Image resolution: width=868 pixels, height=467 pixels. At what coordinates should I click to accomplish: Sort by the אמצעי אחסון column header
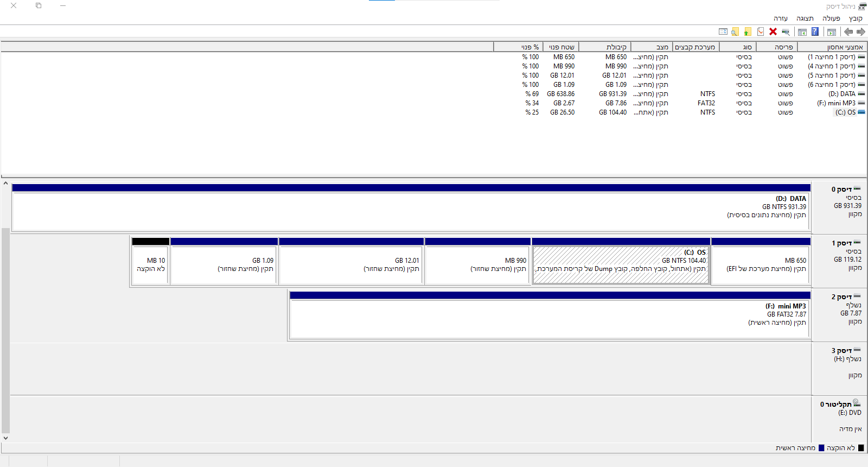(832, 47)
